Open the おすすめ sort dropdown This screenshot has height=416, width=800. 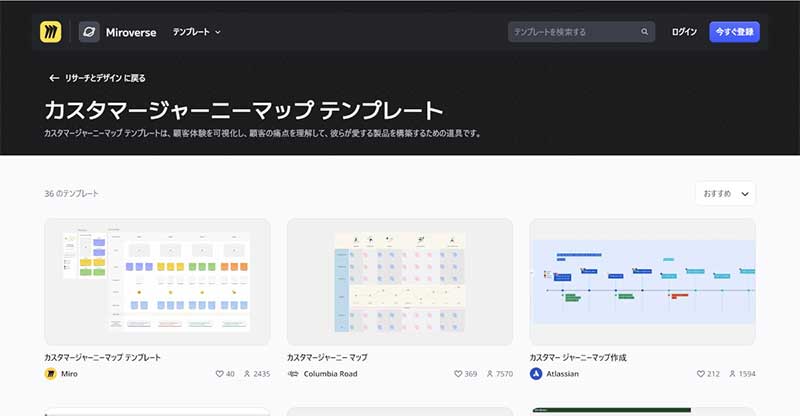coord(725,193)
